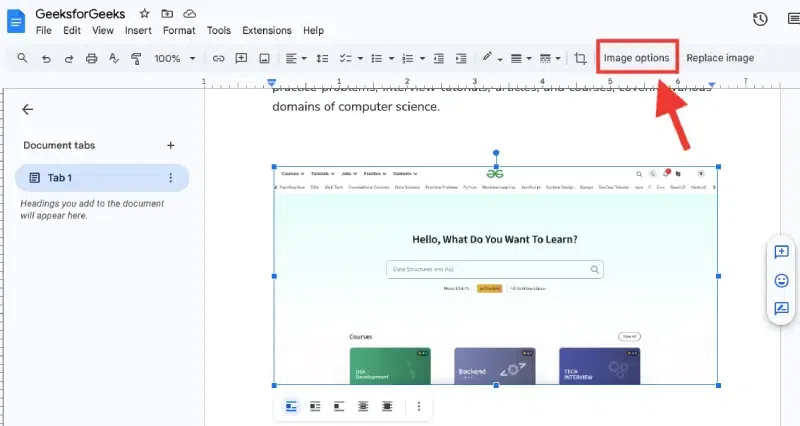The height and width of the screenshot is (426, 800).
Task: Click the Replace image button
Action: tap(720, 58)
